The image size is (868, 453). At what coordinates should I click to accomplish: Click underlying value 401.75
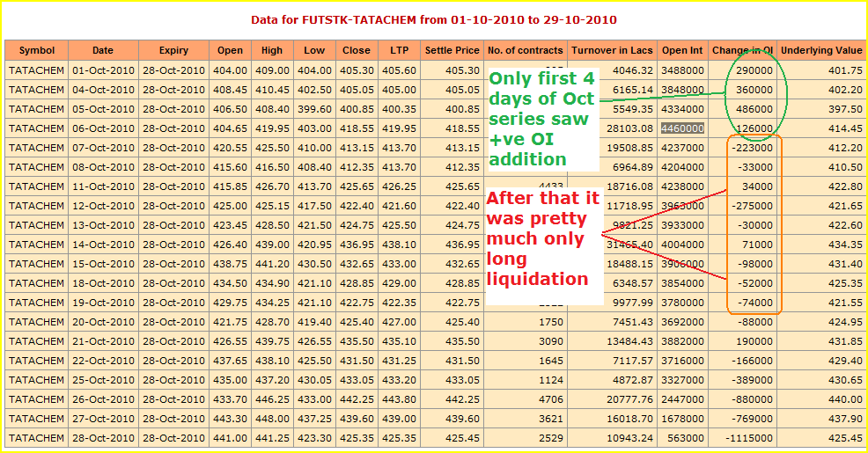(x=845, y=70)
